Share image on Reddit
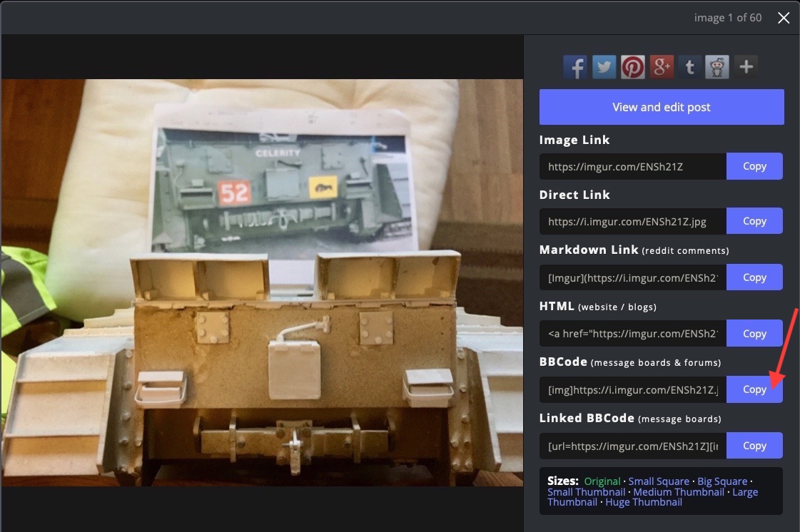The height and width of the screenshot is (532, 800). click(x=717, y=67)
